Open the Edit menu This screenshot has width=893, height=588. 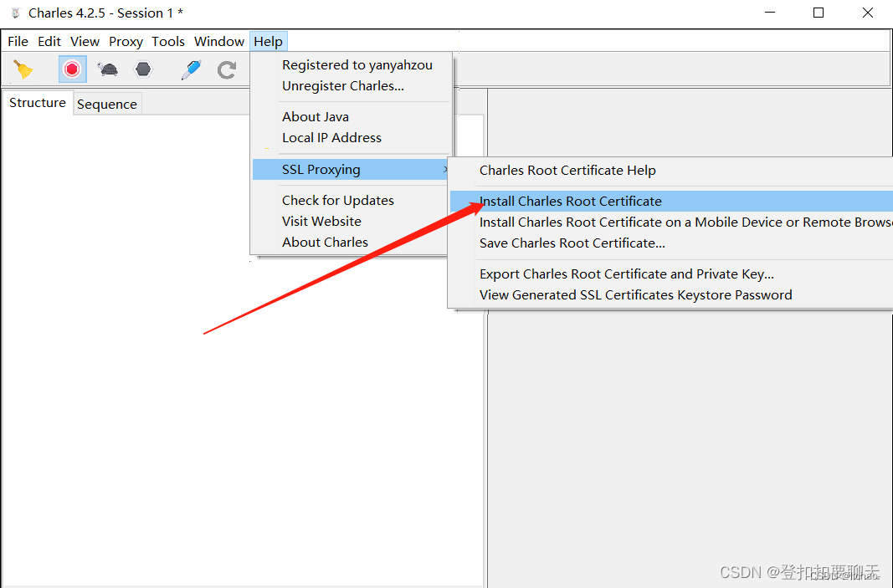point(49,42)
